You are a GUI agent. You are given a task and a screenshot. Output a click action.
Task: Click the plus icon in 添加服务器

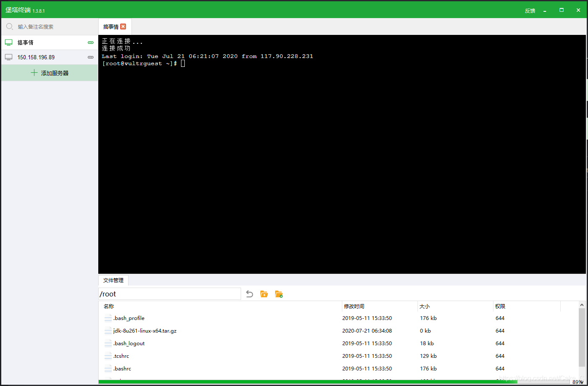tap(34, 73)
